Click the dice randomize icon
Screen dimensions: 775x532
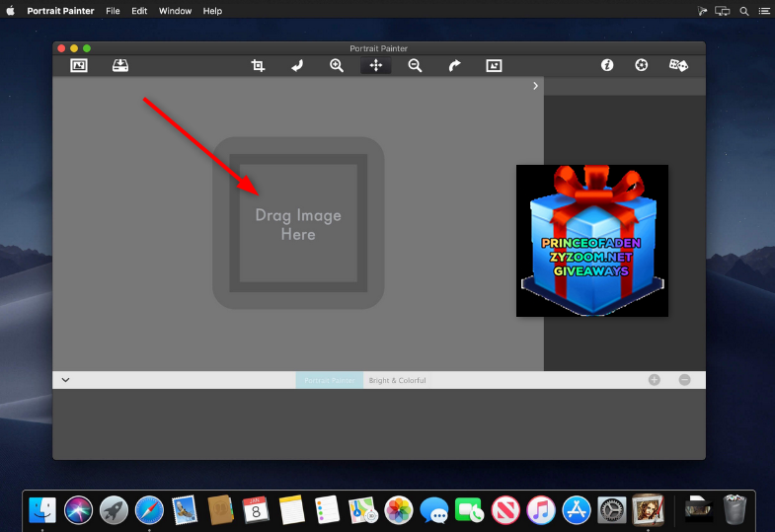click(678, 65)
